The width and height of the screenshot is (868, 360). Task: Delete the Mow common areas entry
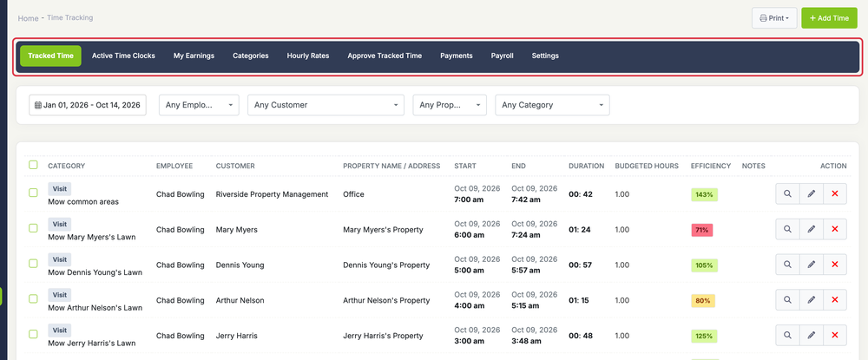coord(835,194)
